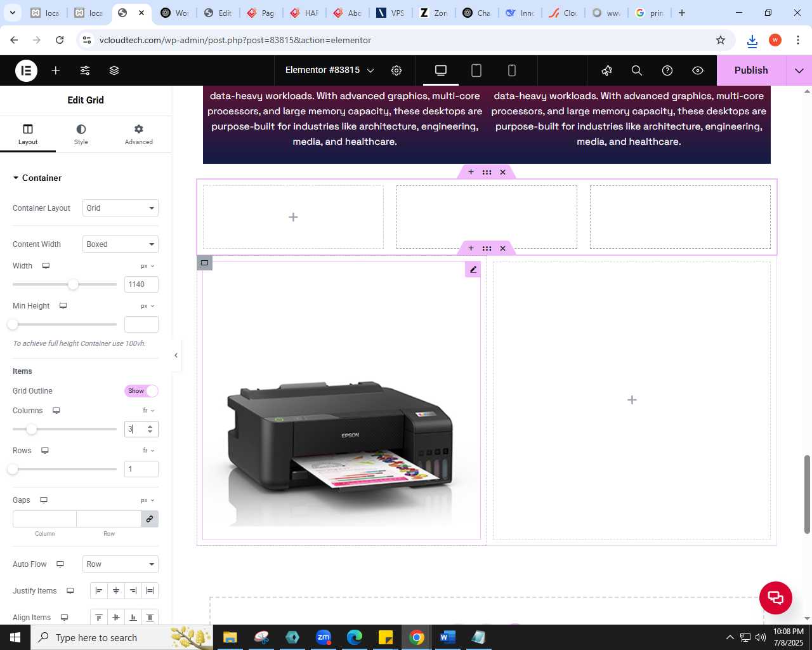812x650 pixels.
Task: Switch to the Advanced tab
Action: (139, 134)
